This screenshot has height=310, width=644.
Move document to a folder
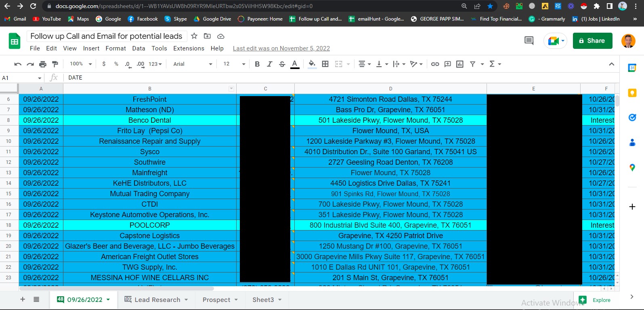tap(207, 36)
